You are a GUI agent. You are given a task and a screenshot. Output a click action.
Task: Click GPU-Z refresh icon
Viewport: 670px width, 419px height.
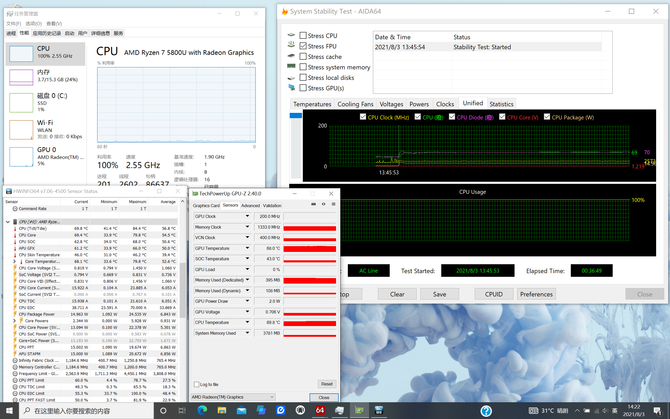(x=323, y=204)
